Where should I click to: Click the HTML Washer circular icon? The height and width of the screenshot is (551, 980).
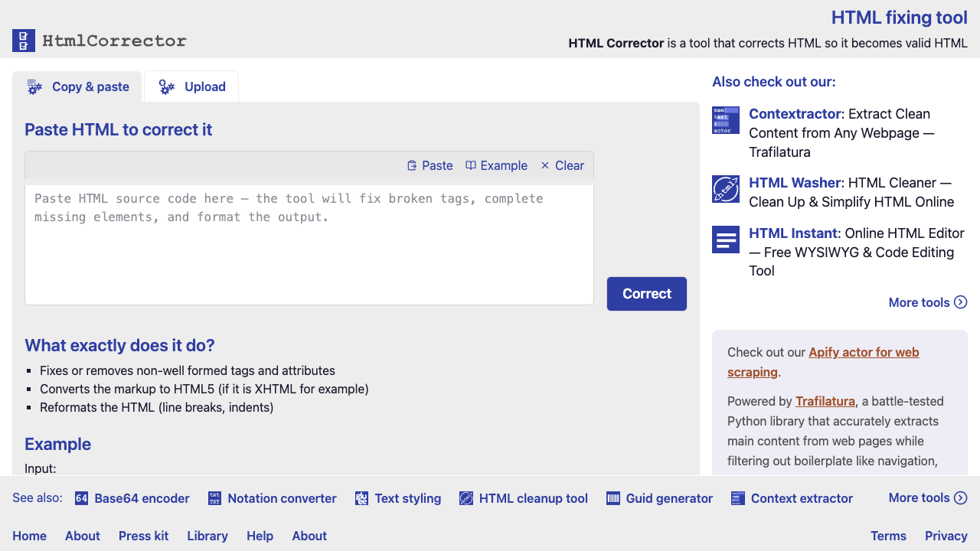point(725,189)
